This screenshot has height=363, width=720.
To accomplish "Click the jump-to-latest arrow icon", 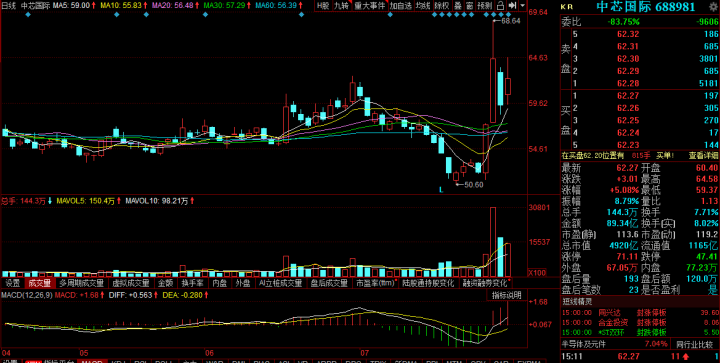I will 513,6.
